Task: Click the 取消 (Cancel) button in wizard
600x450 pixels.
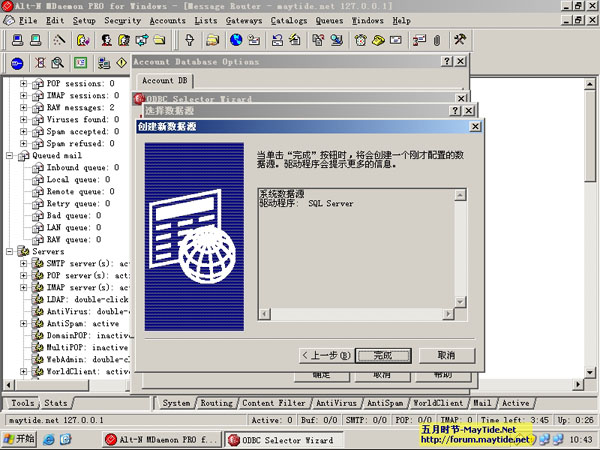Action: 446,355
